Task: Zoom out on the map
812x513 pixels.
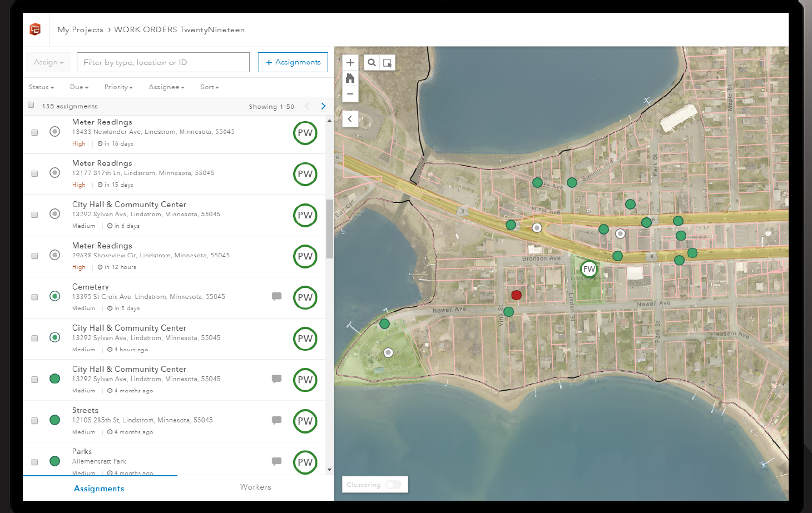Action: click(x=350, y=94)
